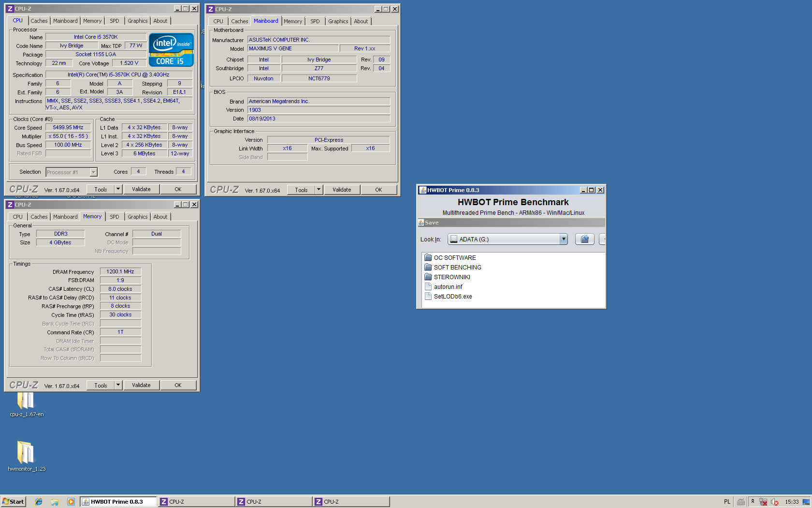Click Validate in CPU-Z processor window
The image size is (812, 508).
141,189
